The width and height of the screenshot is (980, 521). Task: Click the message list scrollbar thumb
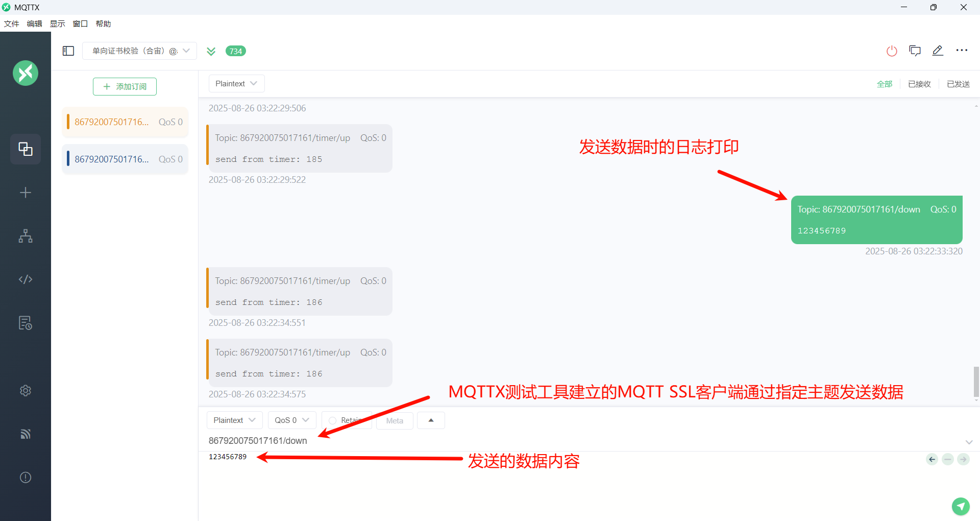pos(976,382)
